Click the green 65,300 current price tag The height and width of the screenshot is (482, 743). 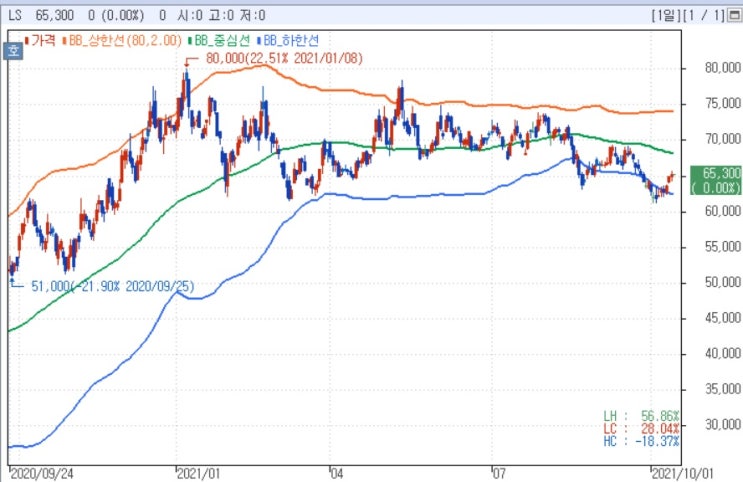716,180
